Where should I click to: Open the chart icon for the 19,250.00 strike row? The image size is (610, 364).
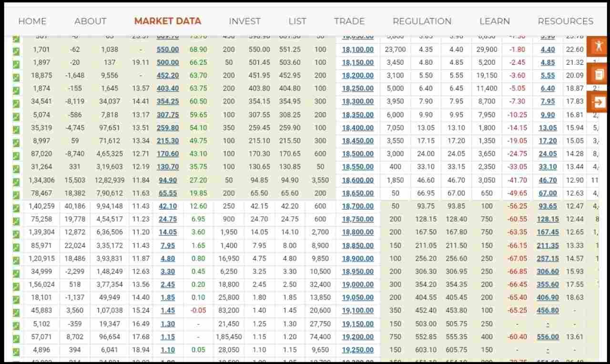point(16,351)
